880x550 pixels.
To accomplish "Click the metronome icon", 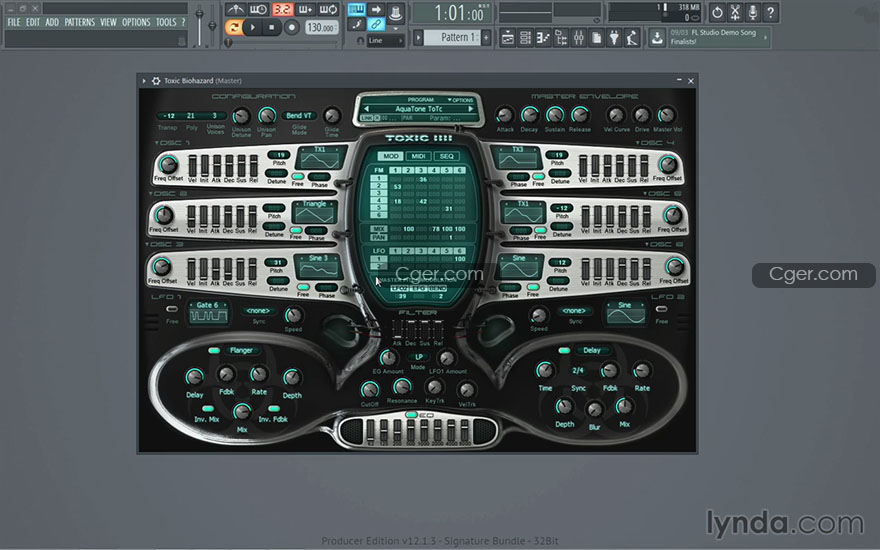I will tap(235, 10).
